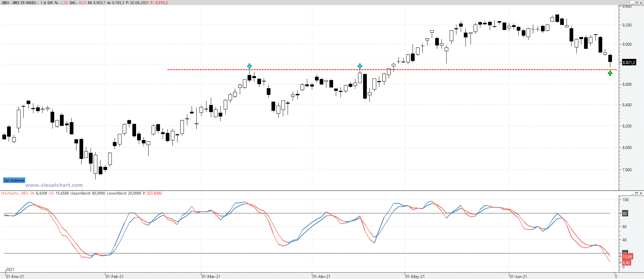Click the '01-Feb-21' date axis label
The image size is (644, 279).
click(x=115, y=277)
